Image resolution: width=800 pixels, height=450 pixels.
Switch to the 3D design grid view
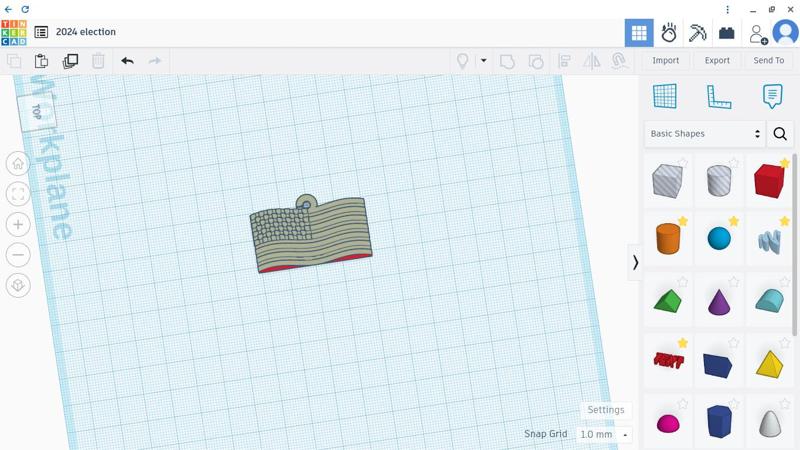pos(639,33)
